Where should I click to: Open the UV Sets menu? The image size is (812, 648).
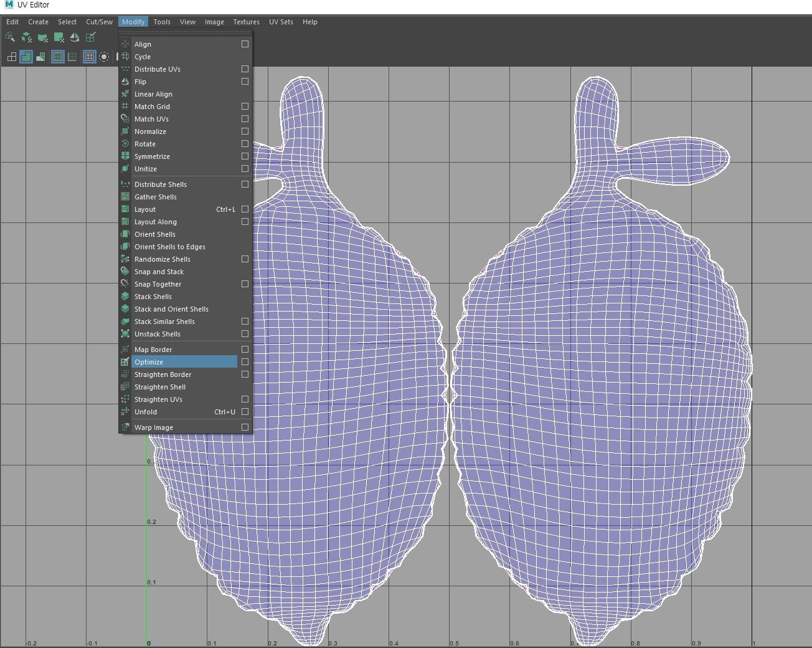[281, 22]
